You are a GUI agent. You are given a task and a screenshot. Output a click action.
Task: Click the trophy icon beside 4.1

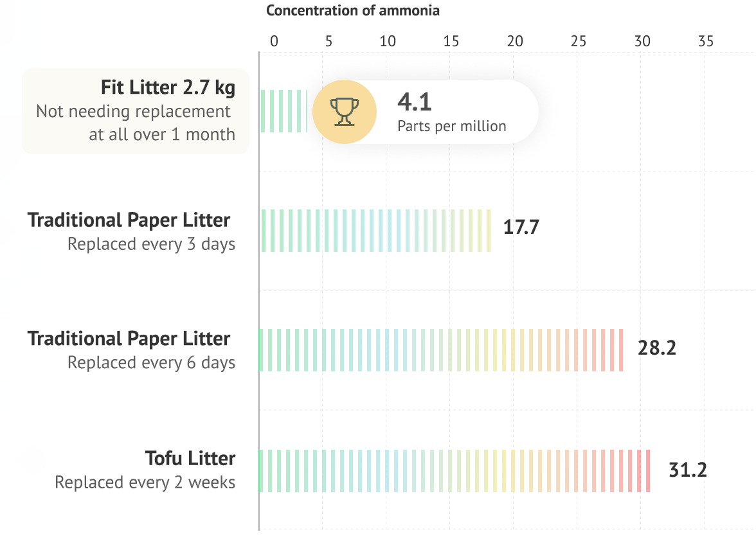pyautogui.click(x=344, y=112)
